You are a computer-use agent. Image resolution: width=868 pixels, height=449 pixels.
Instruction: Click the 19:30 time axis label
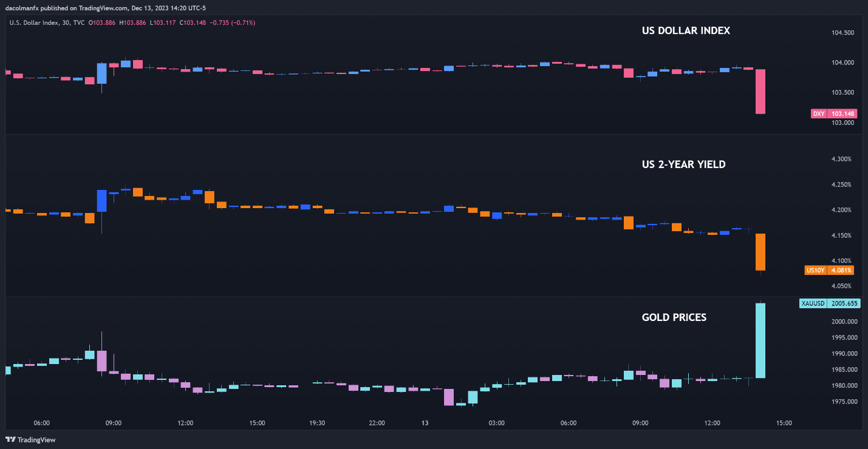317,423
